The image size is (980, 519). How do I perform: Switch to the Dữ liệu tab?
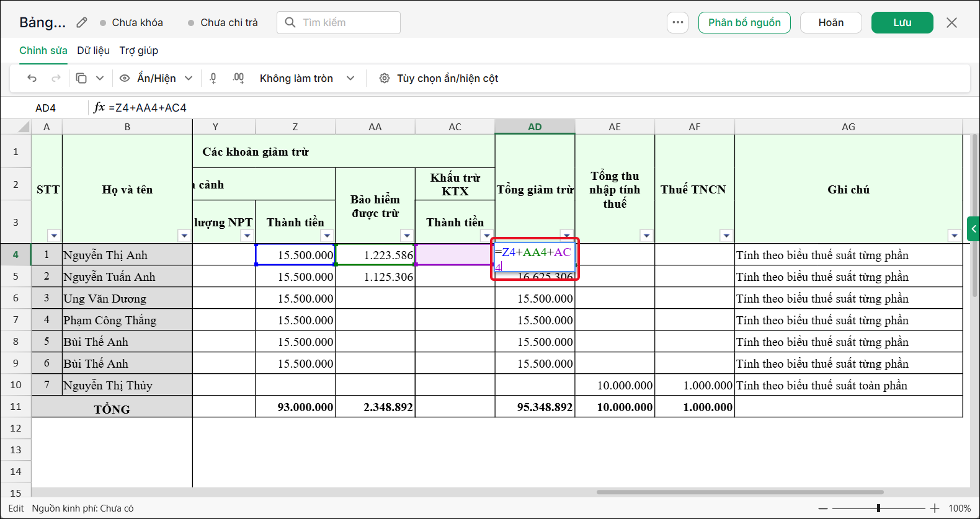tap(93, 50)
